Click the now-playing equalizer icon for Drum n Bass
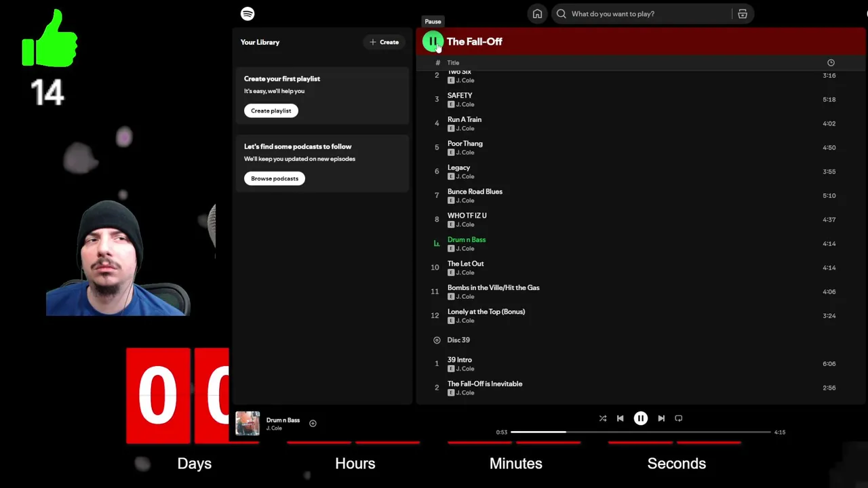Image resolution: width=868 pixels, height=488 pixels. pos(437,243)
